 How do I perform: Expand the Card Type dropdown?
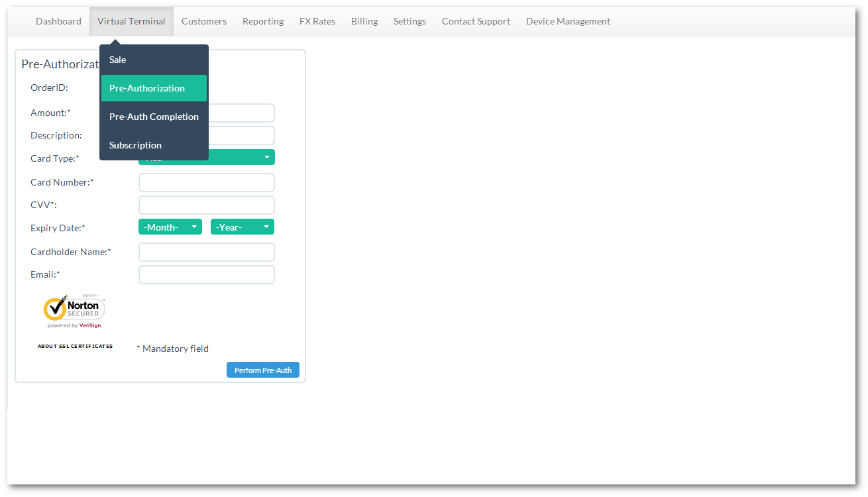(x=241, y=158)
